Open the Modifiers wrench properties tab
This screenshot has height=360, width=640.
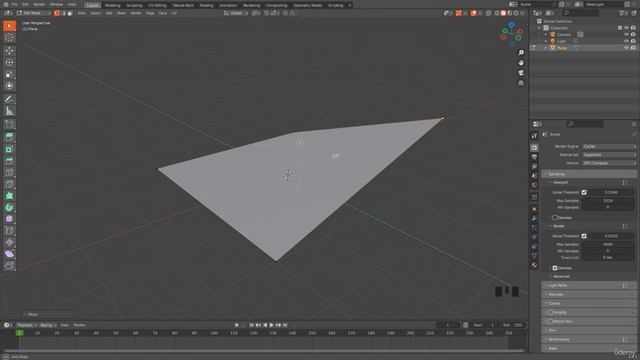tap(534, 218)
